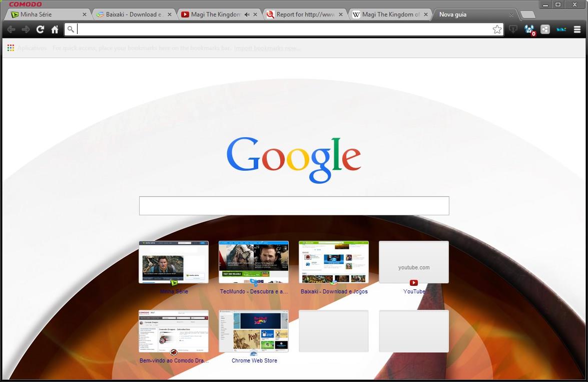Reload the current page
This screenshot has height=382, width=588.
point(40,29)
